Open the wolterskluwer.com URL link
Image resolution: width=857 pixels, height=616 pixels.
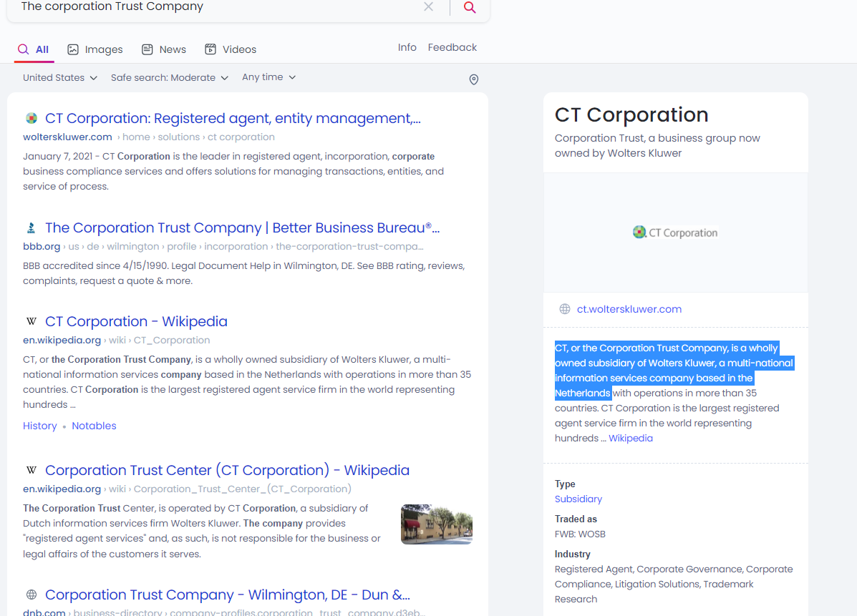pos(67,137)
